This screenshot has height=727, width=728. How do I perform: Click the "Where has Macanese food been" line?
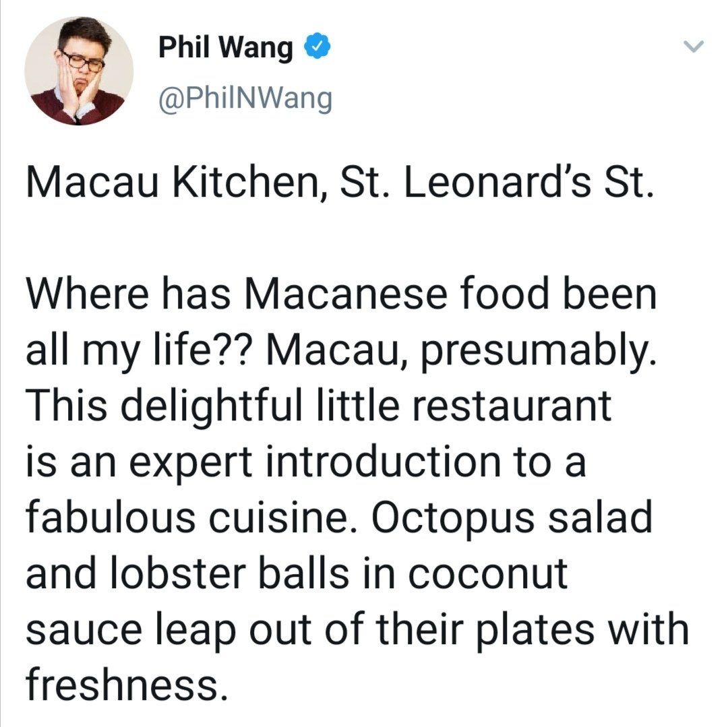pos(340,296)
